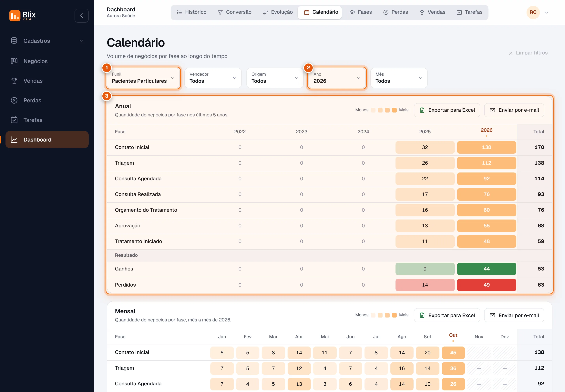Open the user account dropdown chevron

(546, 13)
